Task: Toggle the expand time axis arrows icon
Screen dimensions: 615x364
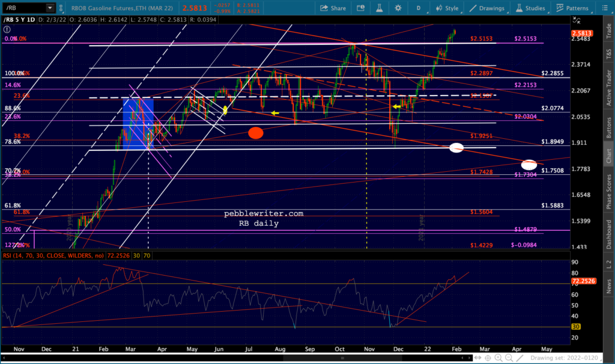Action: tap(477, 358)
